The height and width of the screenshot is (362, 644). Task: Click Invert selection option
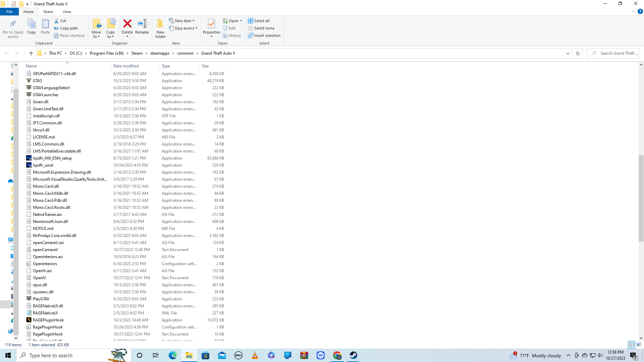point(264,36)
